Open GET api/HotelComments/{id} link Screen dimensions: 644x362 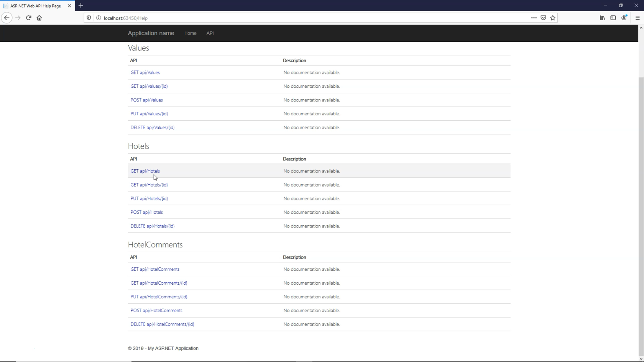pos(159,283)
